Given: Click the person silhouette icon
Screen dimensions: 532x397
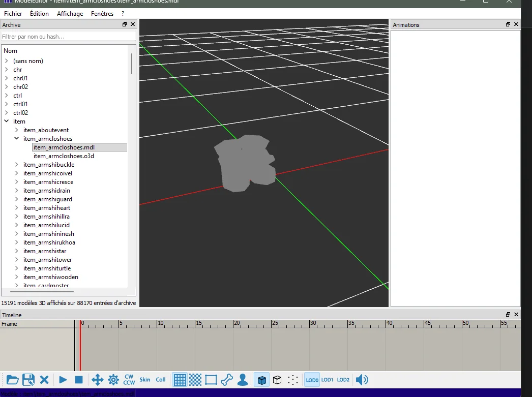Looking at the screenshot, I should (x=243, y=380).
